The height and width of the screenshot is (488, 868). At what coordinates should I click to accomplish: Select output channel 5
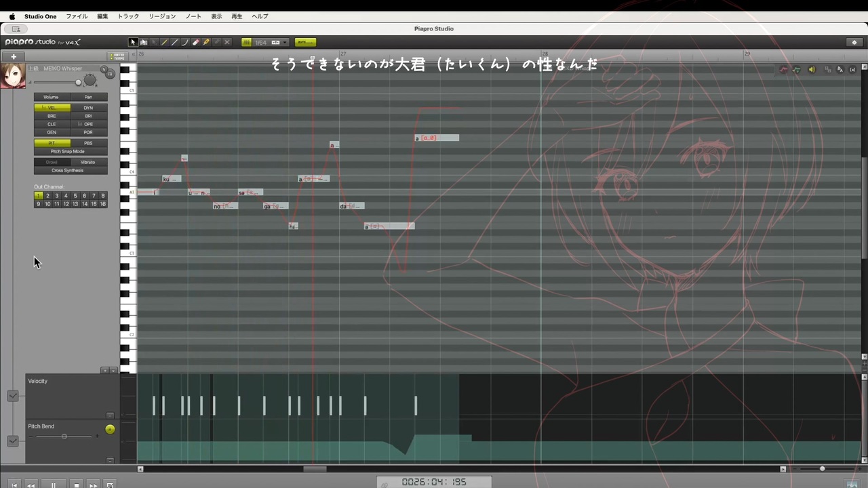(x=75, y=196)
